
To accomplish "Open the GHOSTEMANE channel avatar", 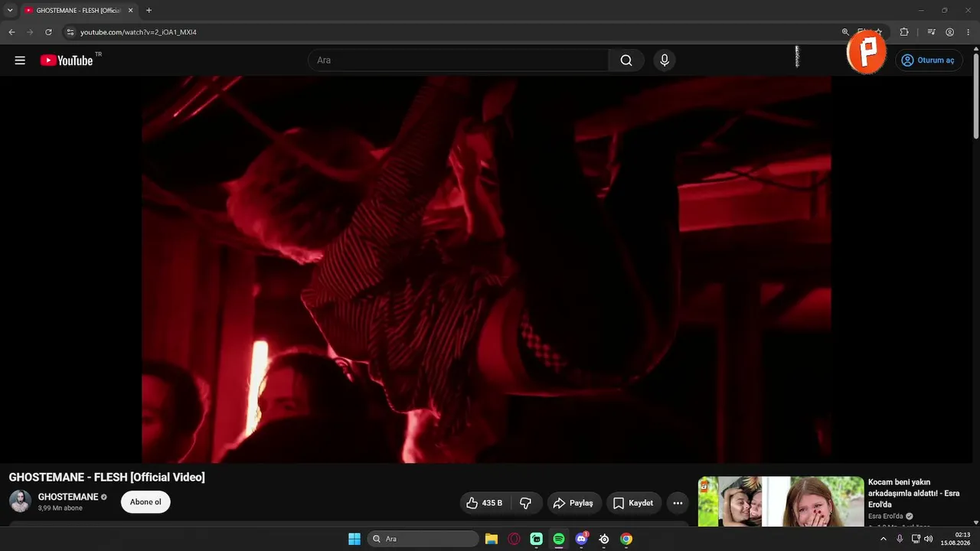I will point(20,501).
